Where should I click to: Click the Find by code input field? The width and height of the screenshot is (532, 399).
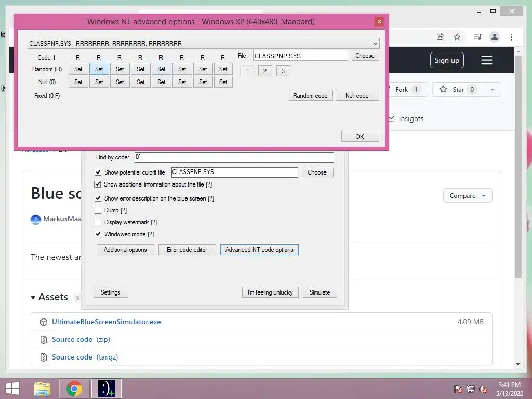point(234,157)
